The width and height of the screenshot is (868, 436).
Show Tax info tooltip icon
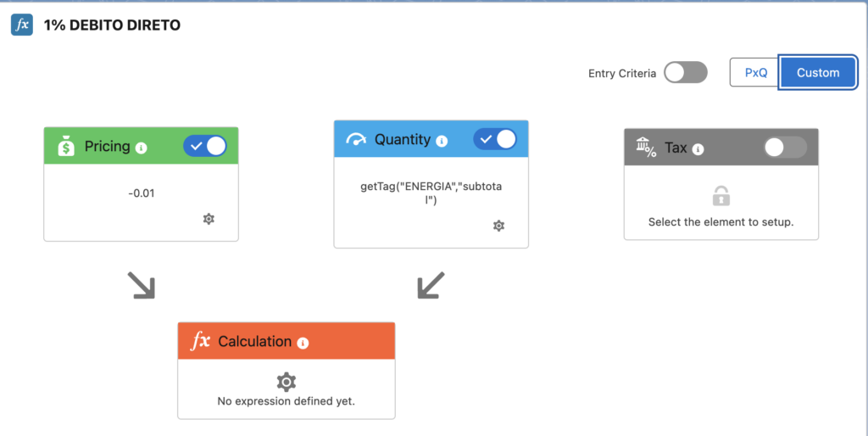tap(698, 149)
